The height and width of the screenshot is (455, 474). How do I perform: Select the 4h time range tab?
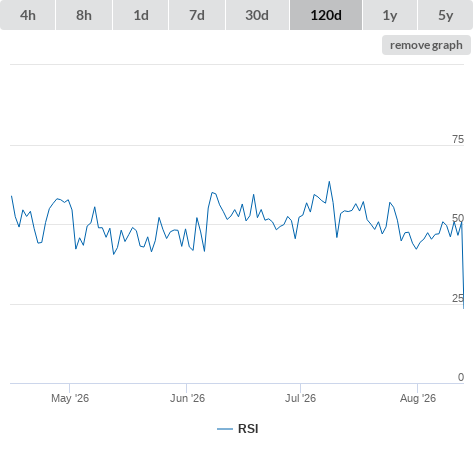[x=28, y=15]
